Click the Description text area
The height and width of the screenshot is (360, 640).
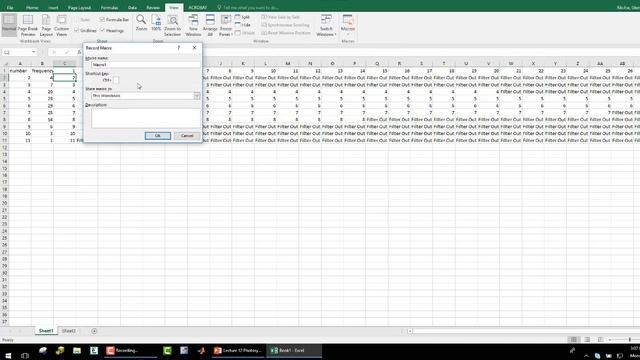click(146, 118)
